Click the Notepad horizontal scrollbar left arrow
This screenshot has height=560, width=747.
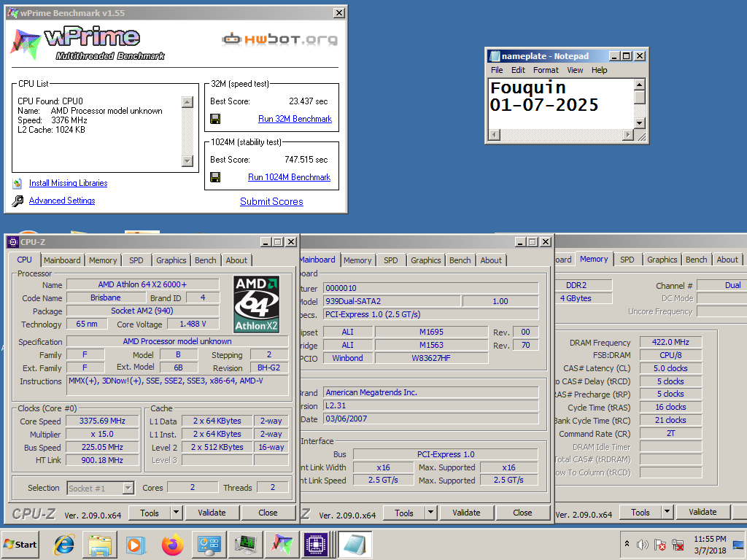tap(495, 135)
